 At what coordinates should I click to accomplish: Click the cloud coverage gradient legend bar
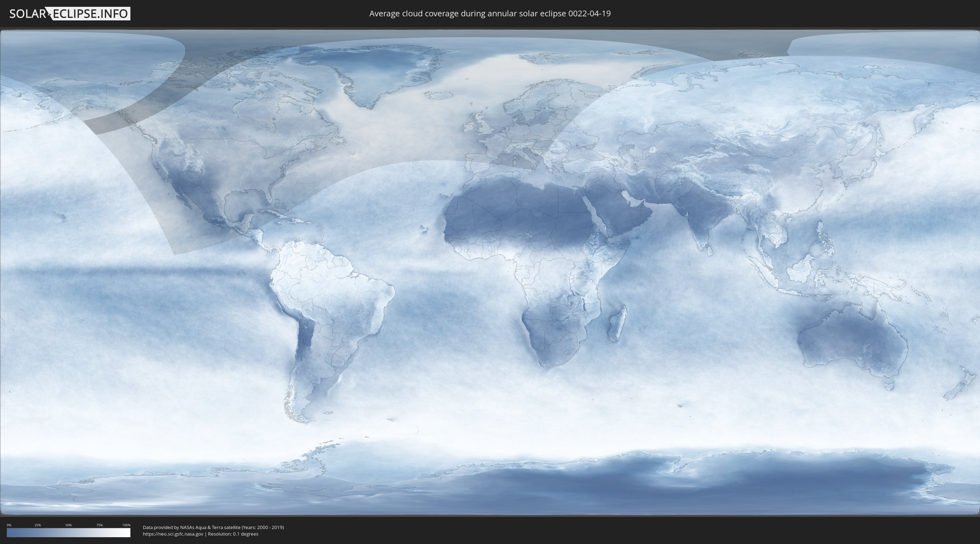(69, 533)
